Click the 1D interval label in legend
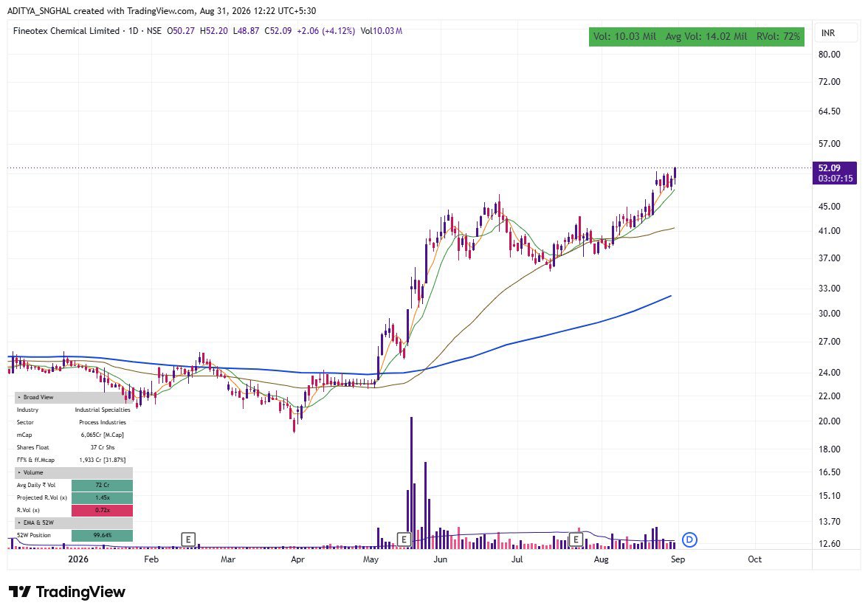The width and height of the screenshot is (868, 614). click(x=134, y=31)
